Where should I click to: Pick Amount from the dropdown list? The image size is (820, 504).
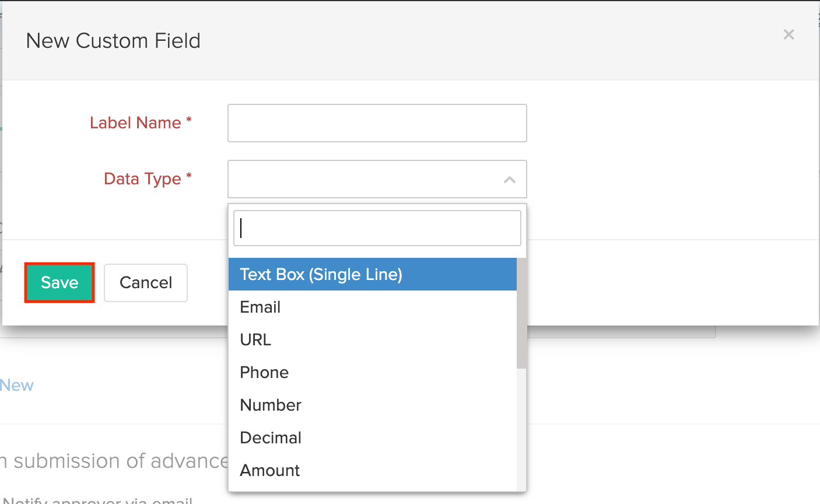pos(270,470)
